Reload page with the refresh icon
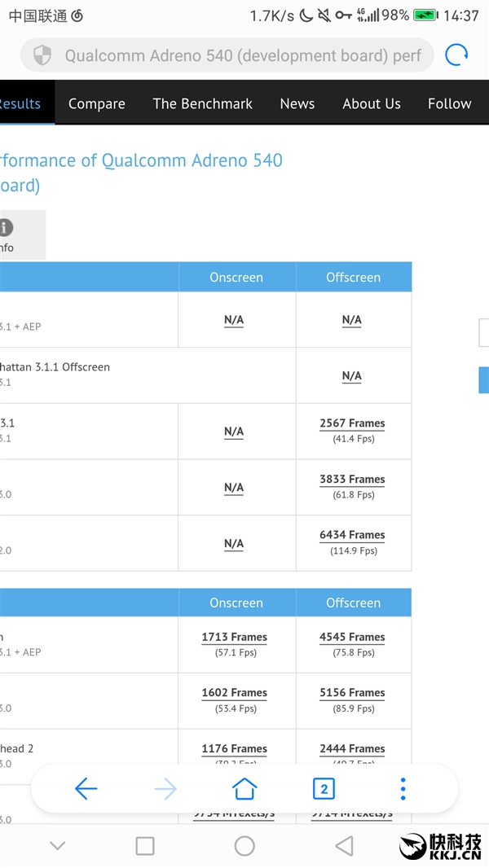The width and height of the screenshot is (489, 868). [456, 55]
